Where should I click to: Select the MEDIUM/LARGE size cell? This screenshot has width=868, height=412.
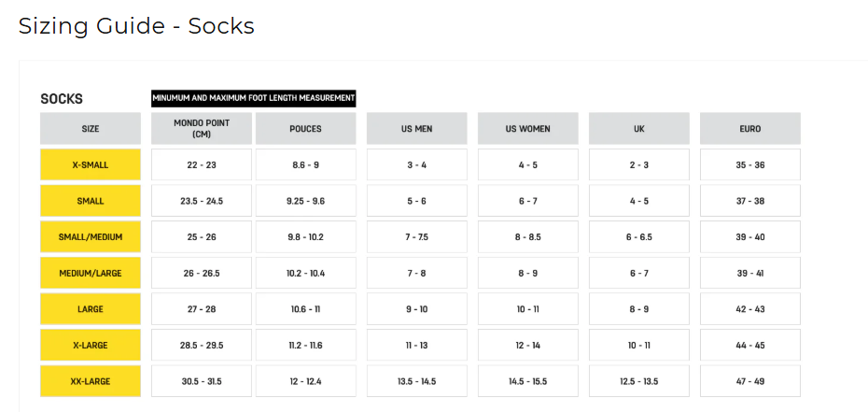point(91,273)
